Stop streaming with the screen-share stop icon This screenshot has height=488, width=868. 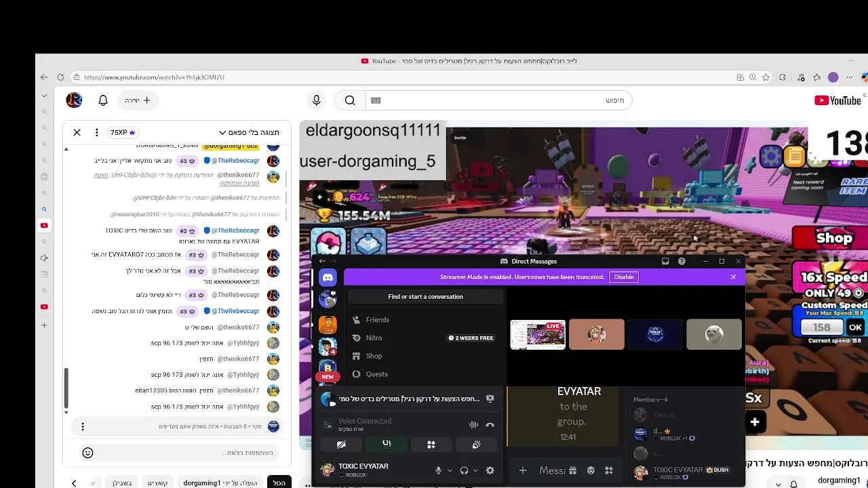[x=490, y=399]
